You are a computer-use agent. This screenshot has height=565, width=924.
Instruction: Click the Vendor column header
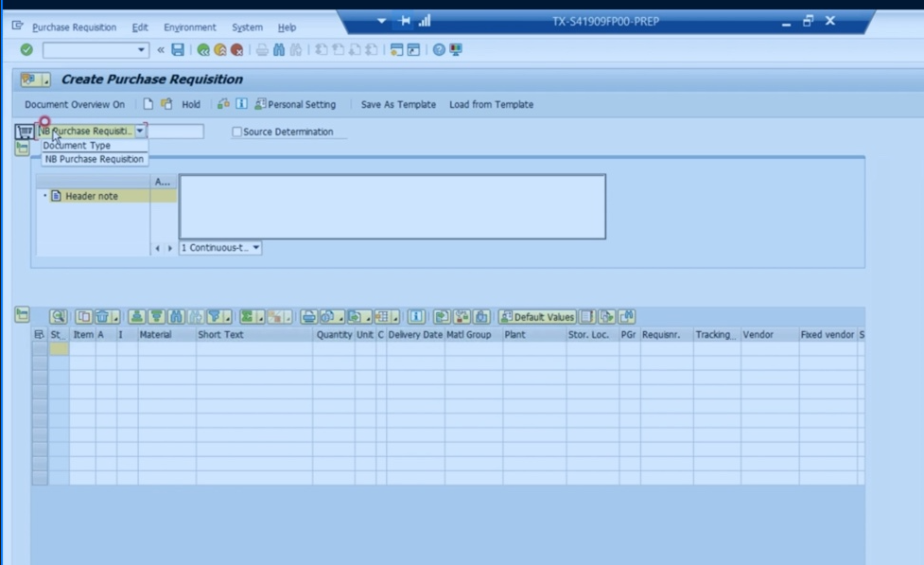pyautogui.click(x=770, y=334)
